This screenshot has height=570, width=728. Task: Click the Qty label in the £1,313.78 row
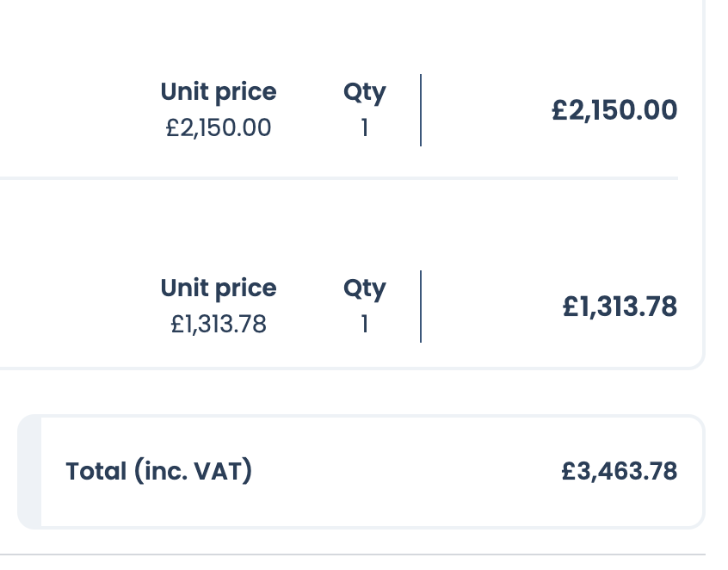[364, 288]
